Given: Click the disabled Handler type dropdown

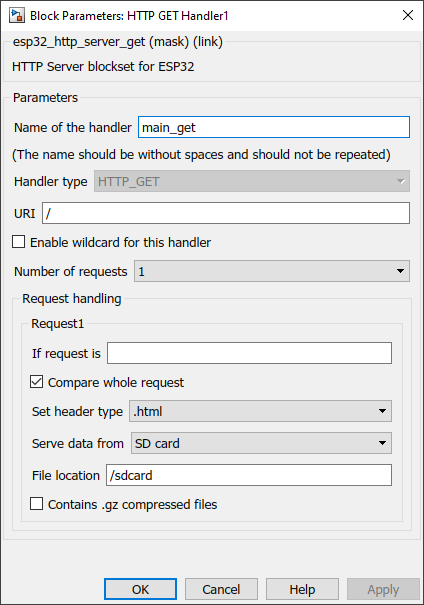Looking at the screenshot, I should [252, 181].
